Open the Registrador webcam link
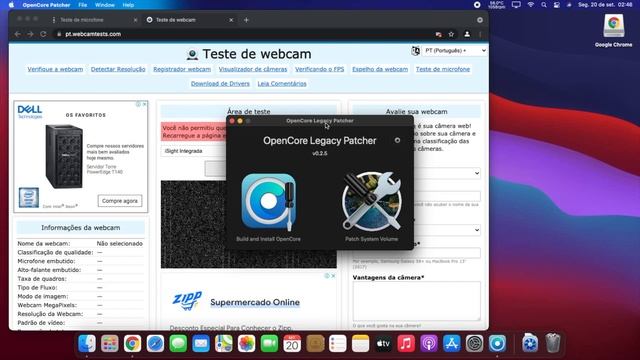This screenshot has width=640, height=360. (182, 69)
